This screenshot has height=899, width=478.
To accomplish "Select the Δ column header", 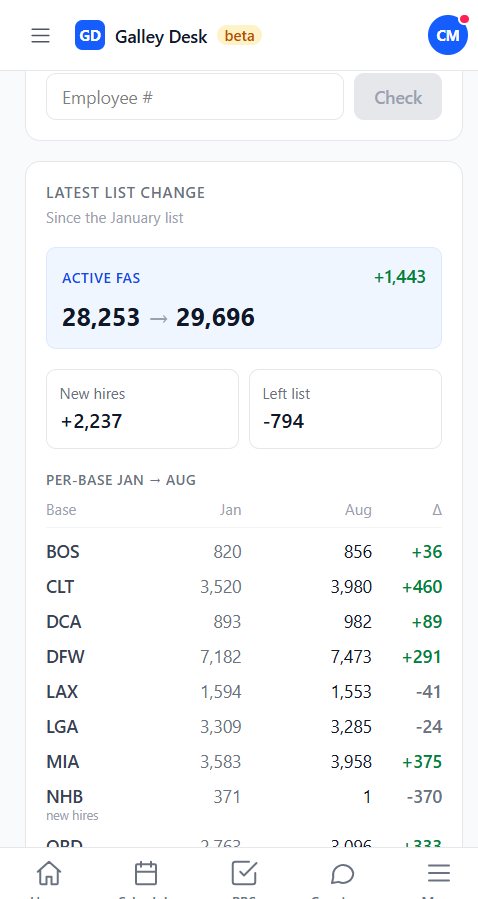I will tap(437, 510).
